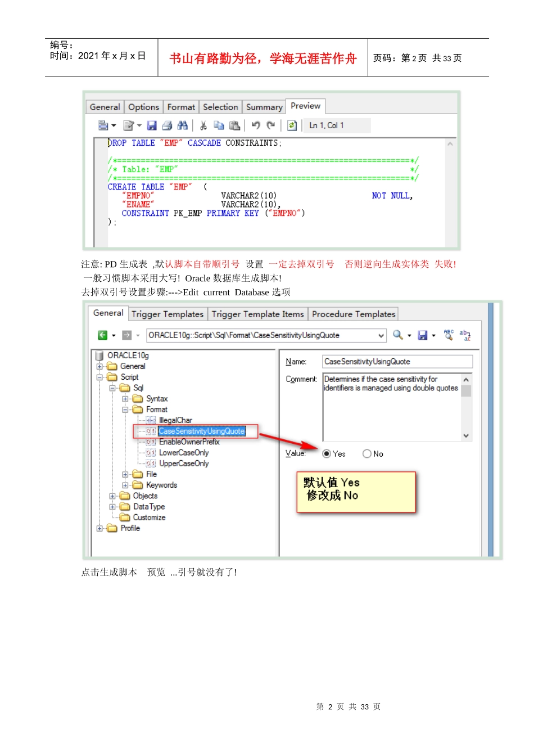Switch to the Format tab
Screen dimensions: 534x756
pyautogui.click(x=181, y=107)
